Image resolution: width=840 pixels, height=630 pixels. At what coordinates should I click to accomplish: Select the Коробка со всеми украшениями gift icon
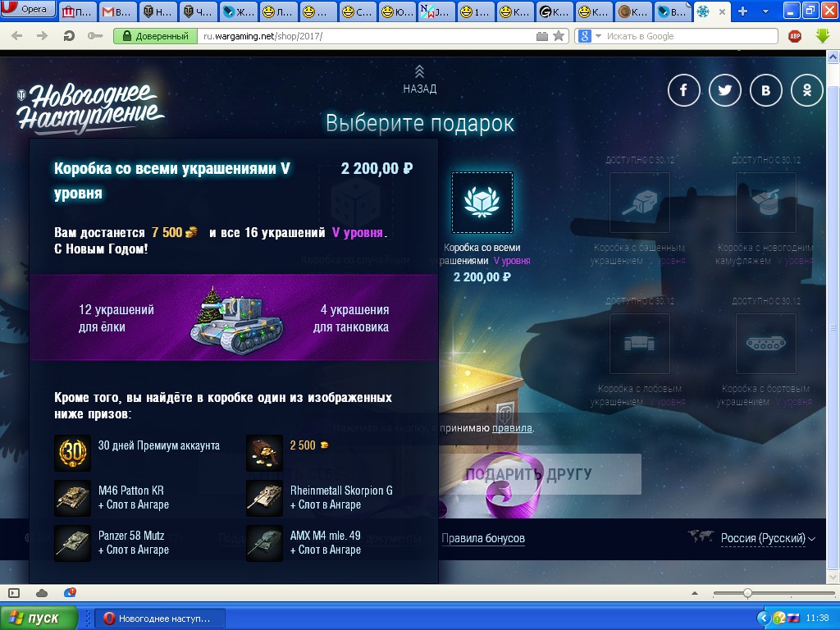point(482,203)
